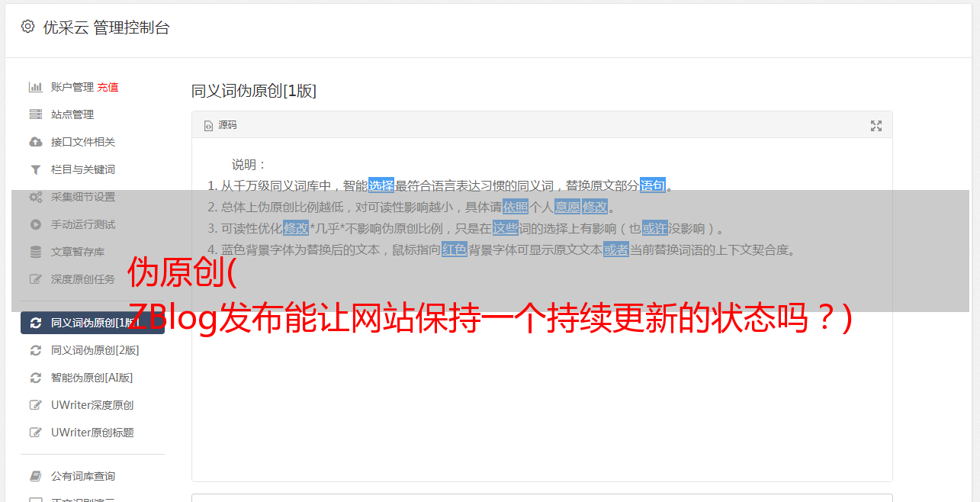
Task: Click the 文章暂存库 database icon
Action: coord(35,252)
